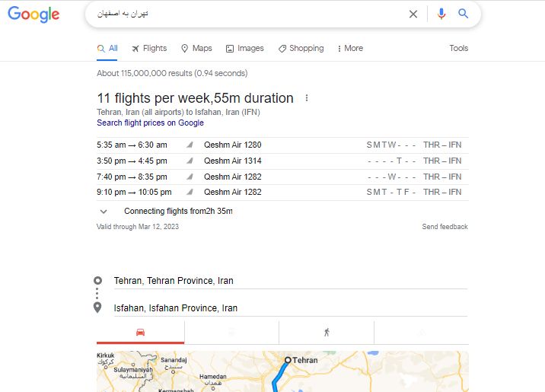Viewport: 545px width, 392px height.
Task: Open the More search categories dropdown
Action: point(350,48)
